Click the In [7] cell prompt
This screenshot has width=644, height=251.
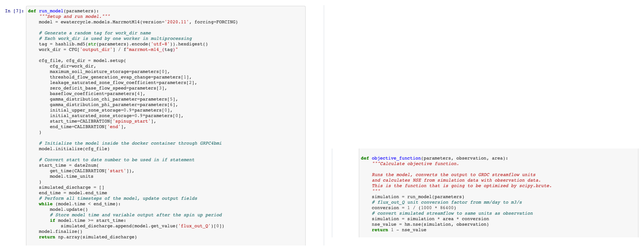click(14, 11)
